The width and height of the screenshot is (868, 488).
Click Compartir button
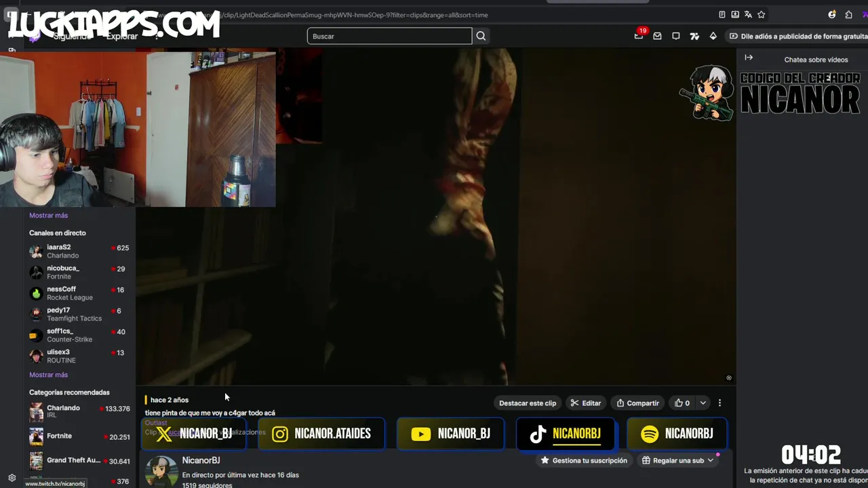tap(637, 403)
